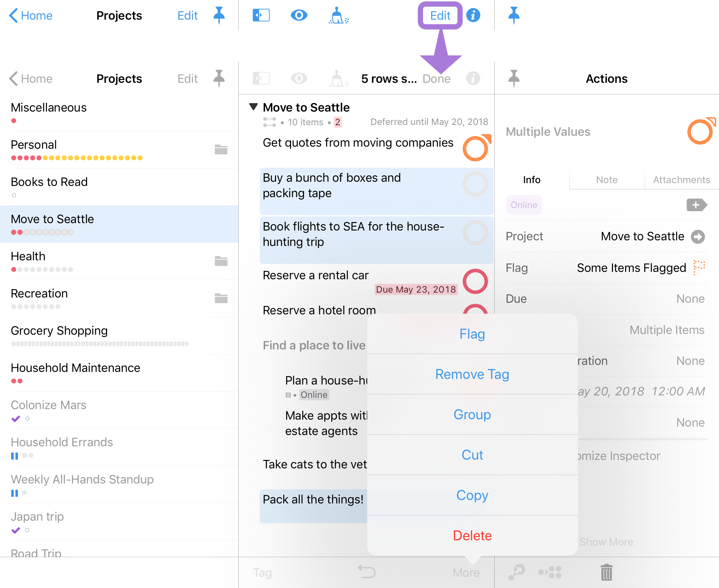The width and height of the screenshot is (719, 588).
Task: Go to project via arrow beside Move to Seattle
Action: [x=698, y=236]
